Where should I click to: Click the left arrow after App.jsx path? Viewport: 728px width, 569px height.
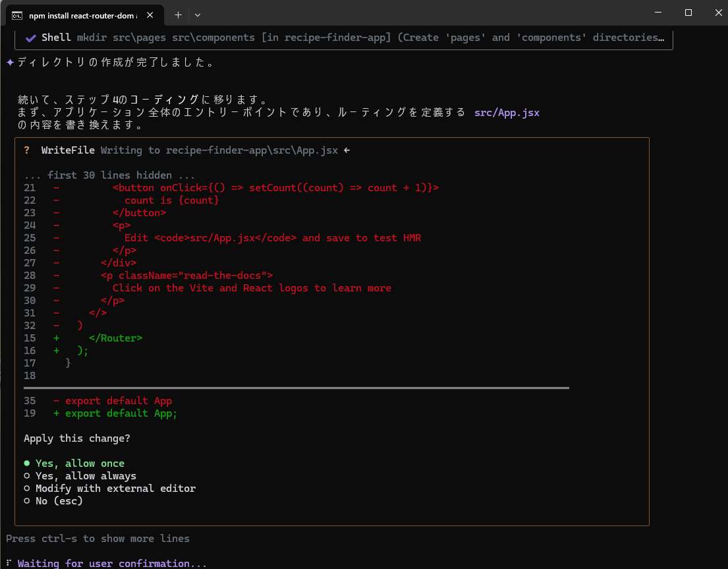coord(347,150)
